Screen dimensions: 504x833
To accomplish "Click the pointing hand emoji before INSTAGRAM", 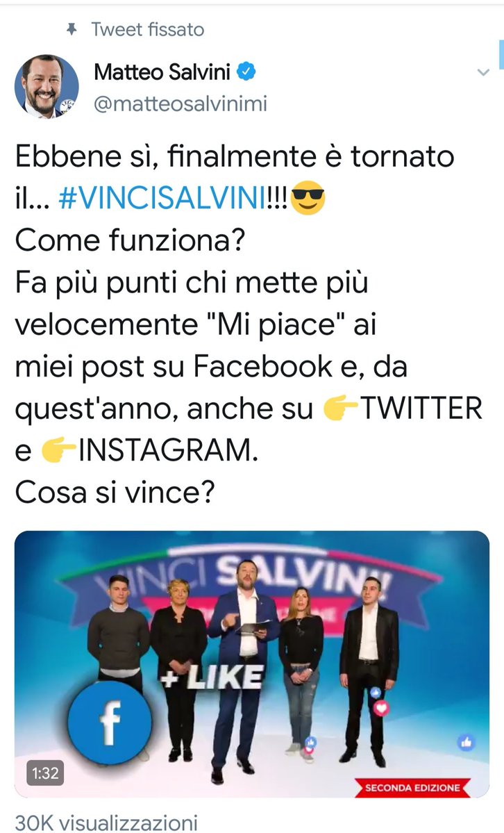I will [x=59, y=450].
